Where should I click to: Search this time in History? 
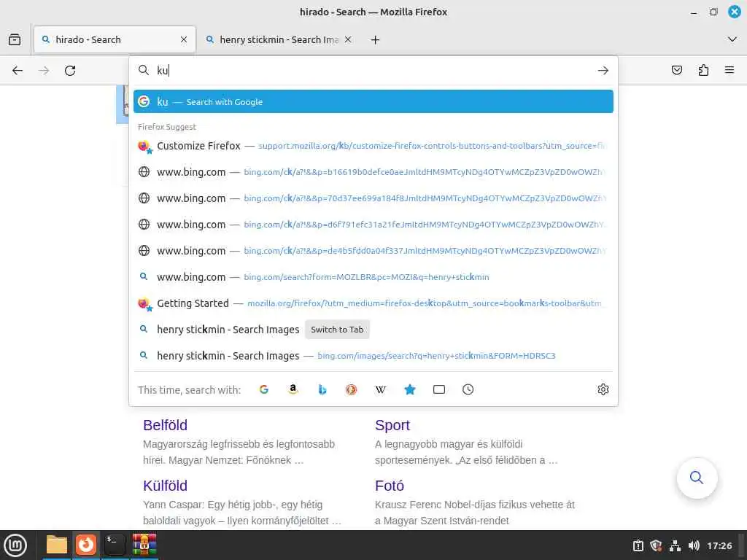coord(468,389)
